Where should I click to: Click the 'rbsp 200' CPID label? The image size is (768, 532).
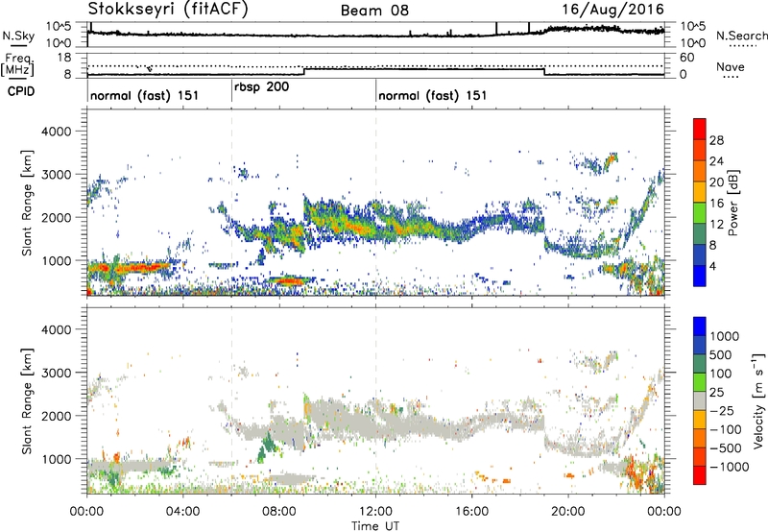pyautogui.click(x=261, y=87)
